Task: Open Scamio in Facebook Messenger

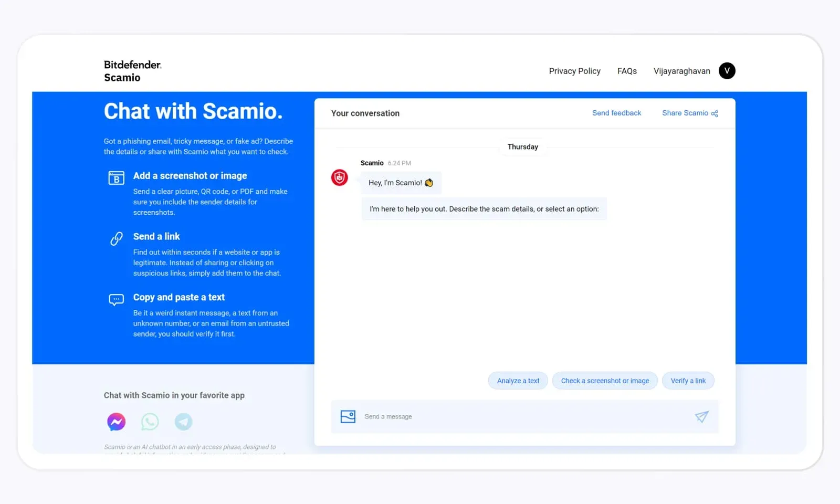Action: 117,422
